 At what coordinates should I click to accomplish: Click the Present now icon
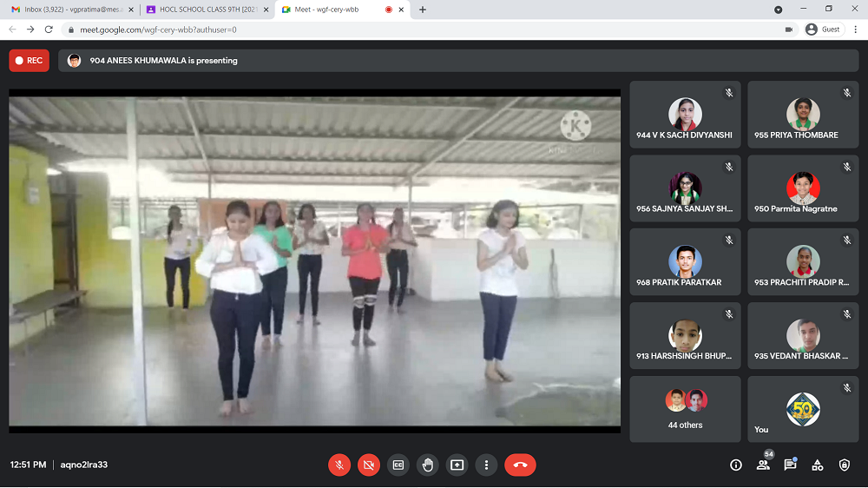pos(457,465)
